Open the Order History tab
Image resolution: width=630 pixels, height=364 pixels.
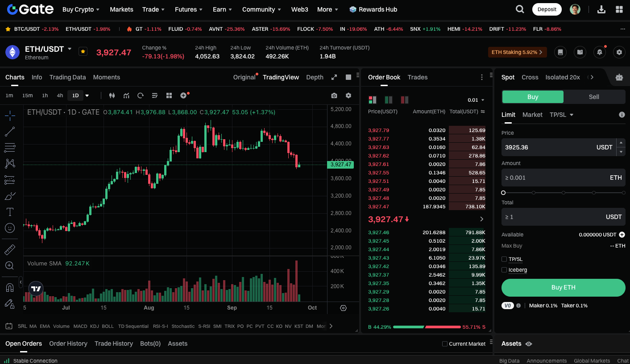(x=68, y=343)
